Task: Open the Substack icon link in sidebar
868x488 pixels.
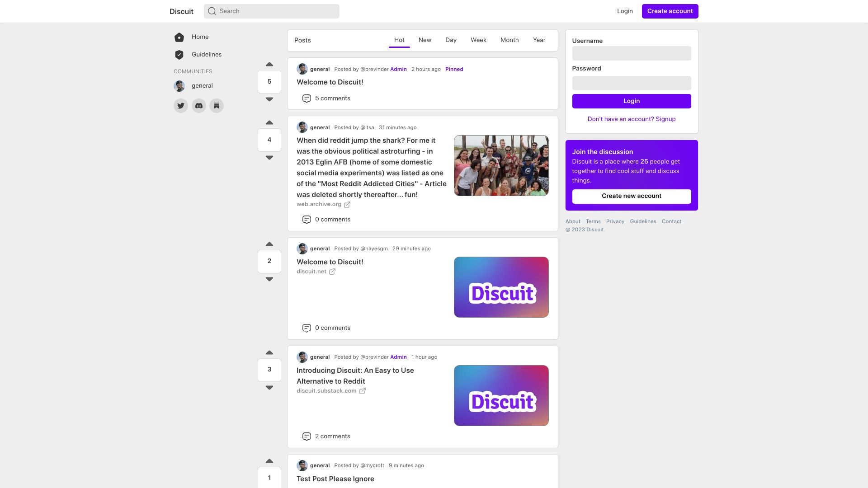Action: point(217,106)
